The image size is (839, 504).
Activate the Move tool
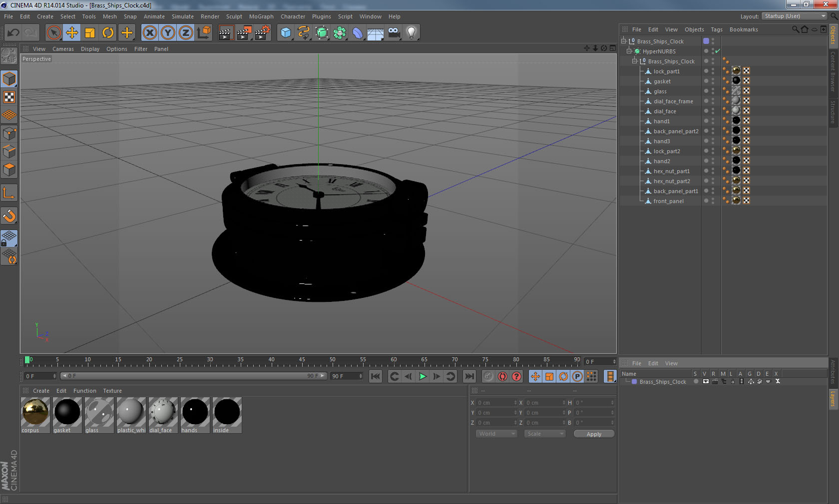pos(72,33)
